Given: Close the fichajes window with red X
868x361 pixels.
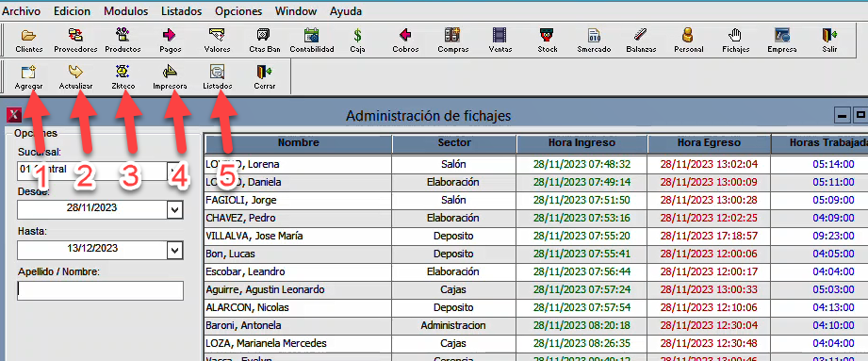Looking at the screenshot, I should (15, 115).
